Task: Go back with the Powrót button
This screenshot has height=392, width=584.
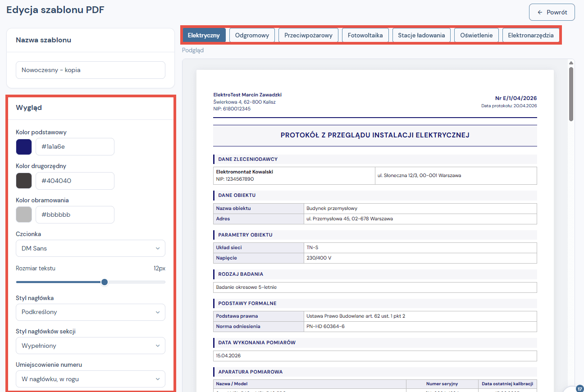Action: (552, 12)
